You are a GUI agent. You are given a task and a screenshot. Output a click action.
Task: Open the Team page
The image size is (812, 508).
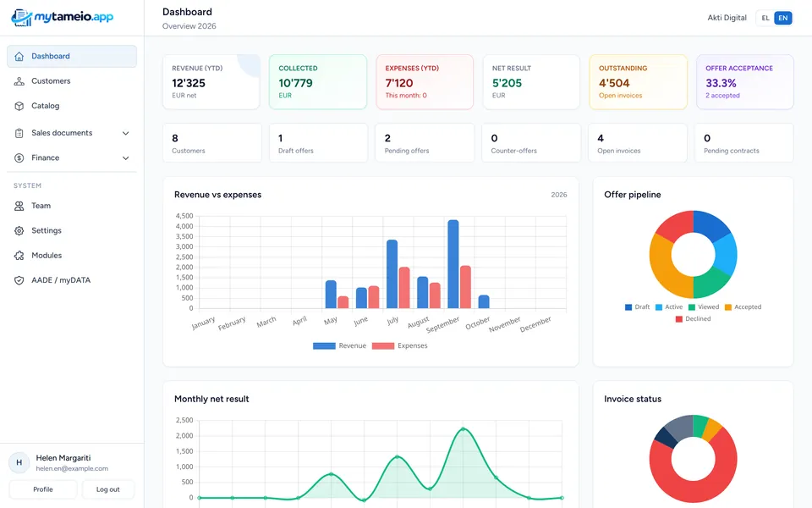point(72,206)
